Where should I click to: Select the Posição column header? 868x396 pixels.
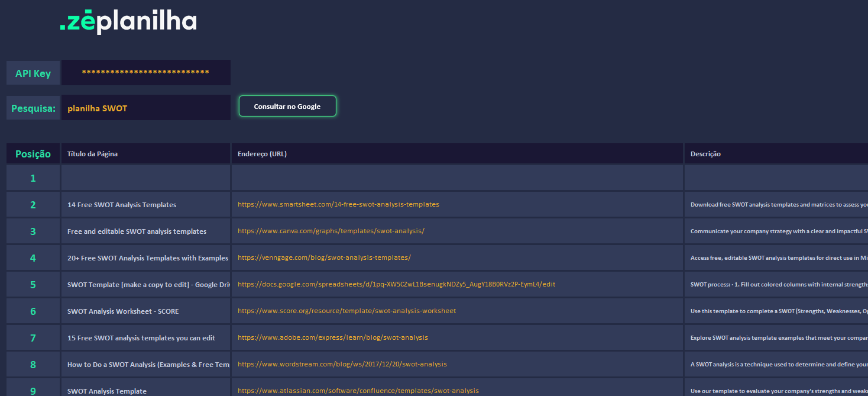(33, 154)
